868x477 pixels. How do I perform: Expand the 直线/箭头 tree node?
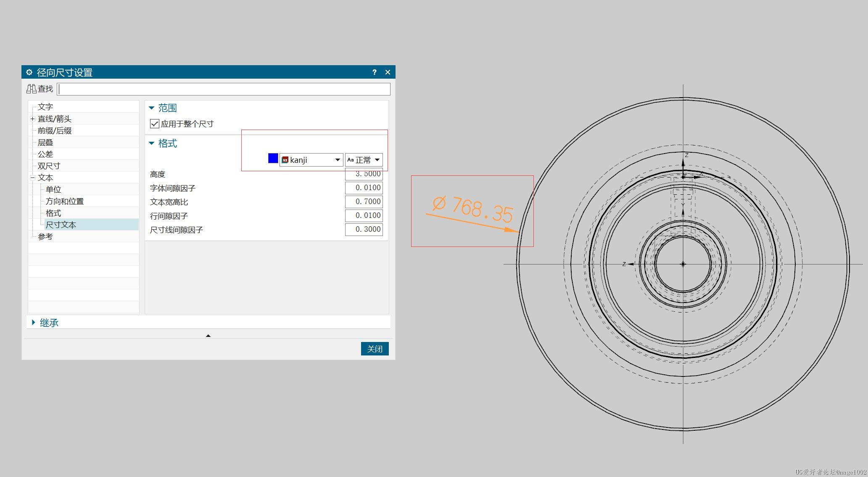coord(32,119)
